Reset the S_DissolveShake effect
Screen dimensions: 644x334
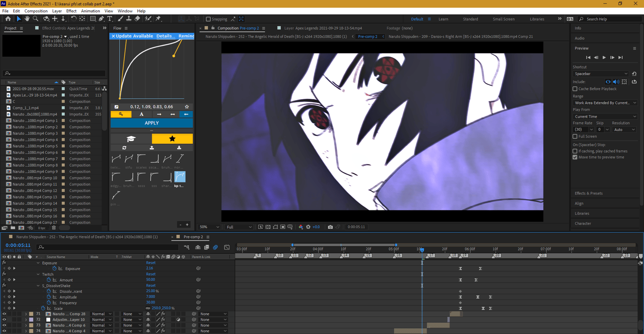tap(151, 285)
